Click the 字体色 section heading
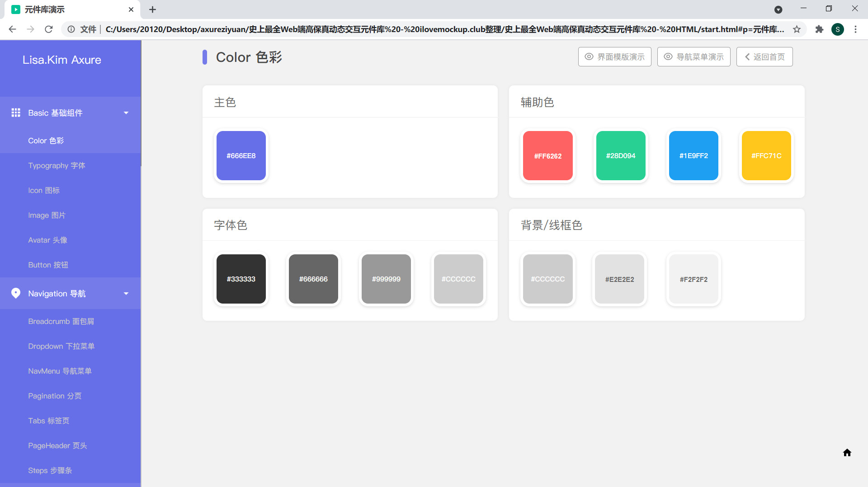The height and width of the screenshot is (487, 868). click(x=231, y=225)
